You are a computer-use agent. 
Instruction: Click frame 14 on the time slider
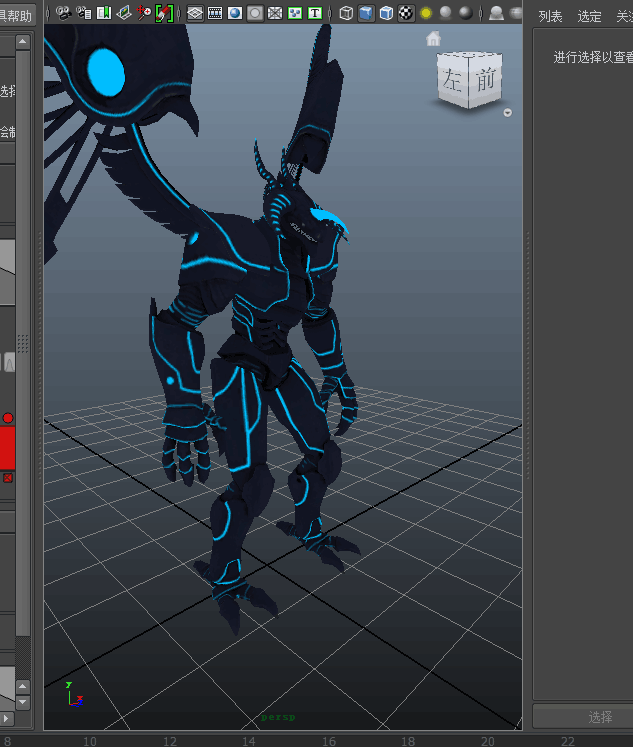pos(249,741)
